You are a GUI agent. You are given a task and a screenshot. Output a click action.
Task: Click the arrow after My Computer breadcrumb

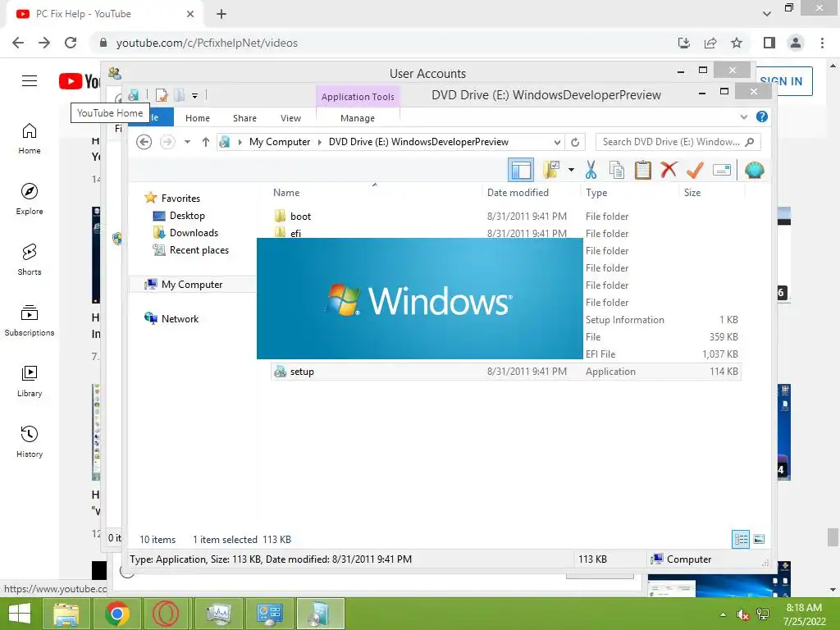pyautogui.click(x=320, y=142)
